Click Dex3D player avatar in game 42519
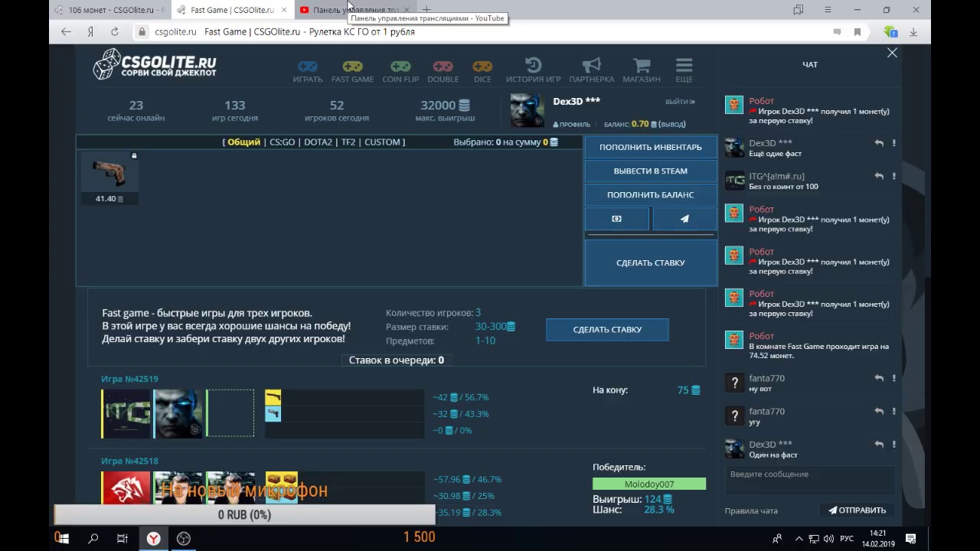Screen dimensions: 980x551 (179, 414)
